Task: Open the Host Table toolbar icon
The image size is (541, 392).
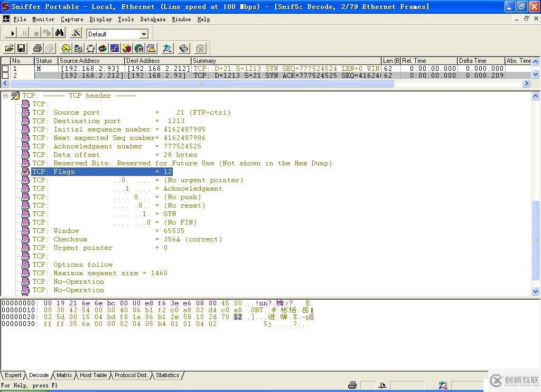Action: [x=78, y=48]
